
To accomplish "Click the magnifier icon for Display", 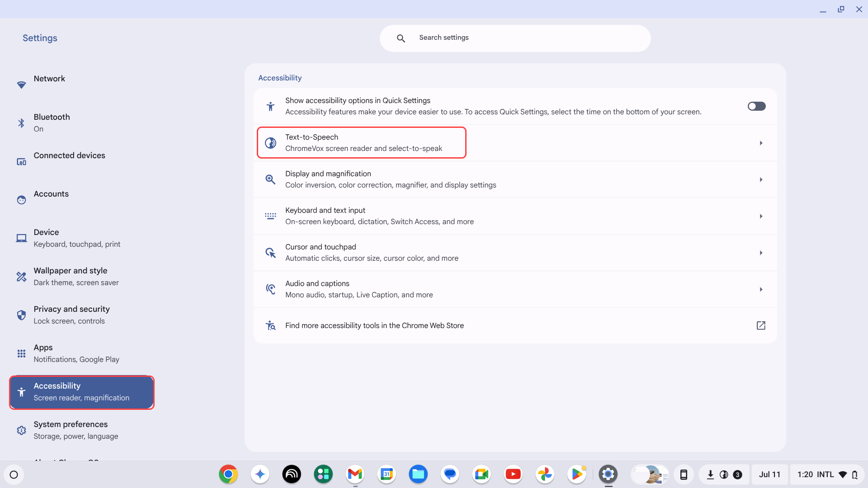I will pos(270,179).
